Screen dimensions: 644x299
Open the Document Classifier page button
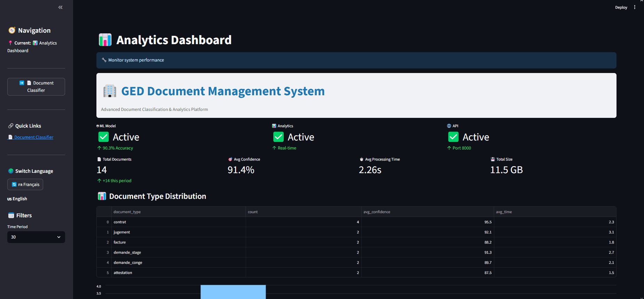36,87
